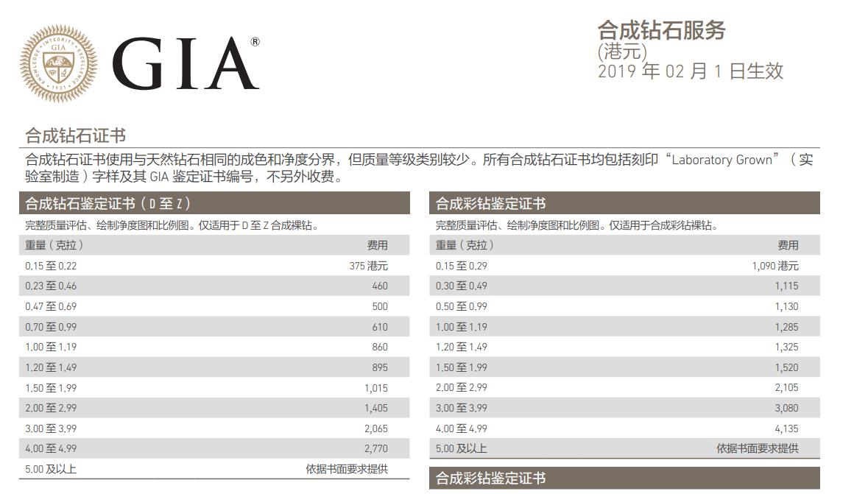This screenshot has width=868, height=494.
Task: Click the 0.47 至 0.69 weight cell
Action: [51, 306]
